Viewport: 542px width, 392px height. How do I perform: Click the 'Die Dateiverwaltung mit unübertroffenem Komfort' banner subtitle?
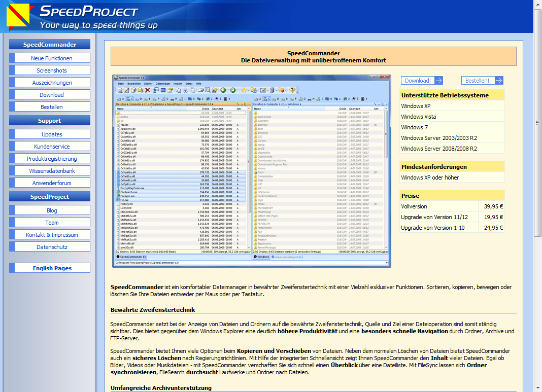click(314, 60)
